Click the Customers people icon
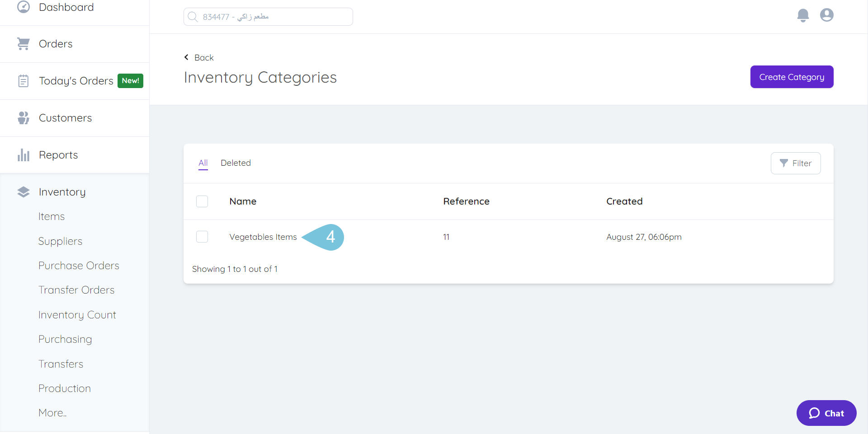The width and height of the screenshot is (868, 434). pyautogui.click(x=23, y=117)
